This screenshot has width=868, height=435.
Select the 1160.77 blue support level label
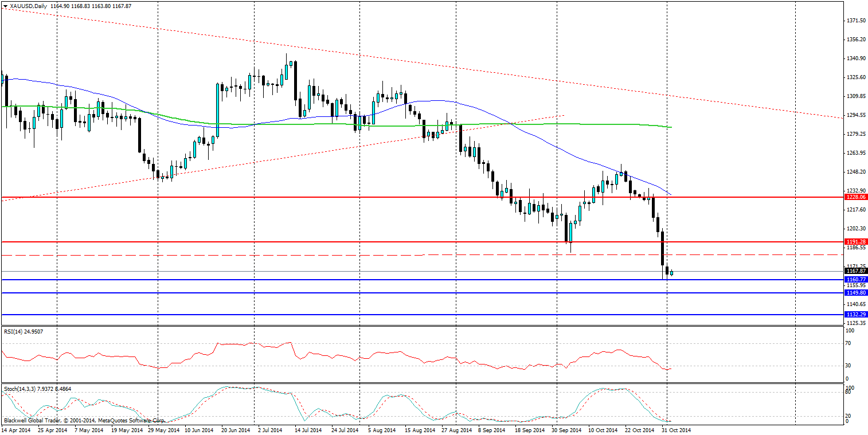[856, 279]
